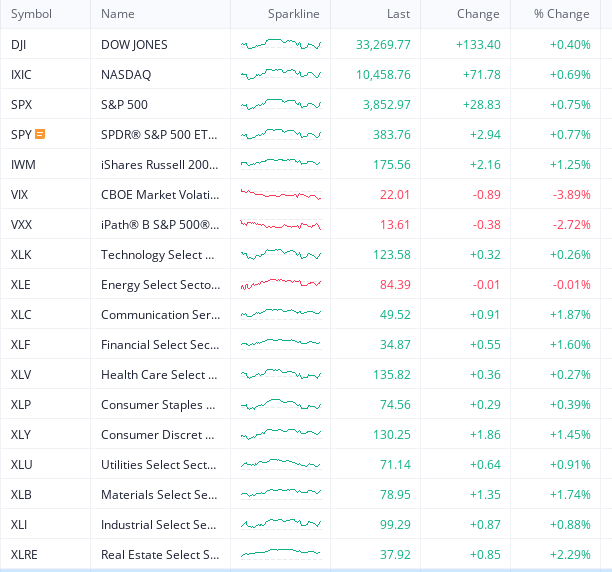Click the Real Estate Select S... name
This screenshot has height=572, width=612.
point(160,555)
